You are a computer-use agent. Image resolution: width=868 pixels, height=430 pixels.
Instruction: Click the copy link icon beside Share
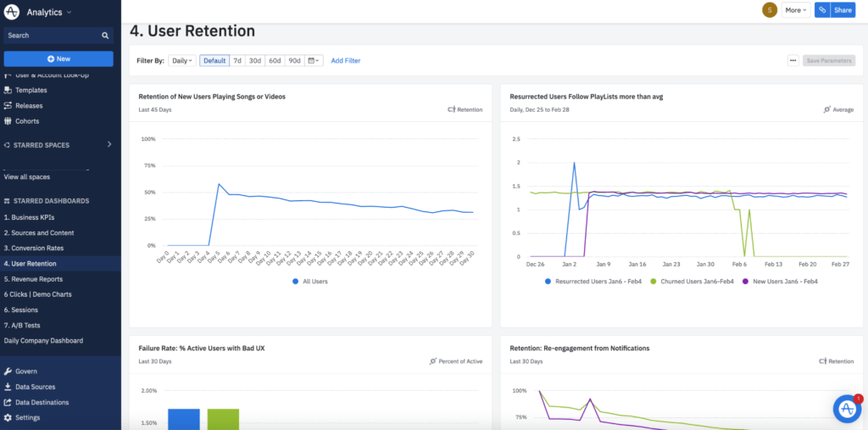click(821, 10)
